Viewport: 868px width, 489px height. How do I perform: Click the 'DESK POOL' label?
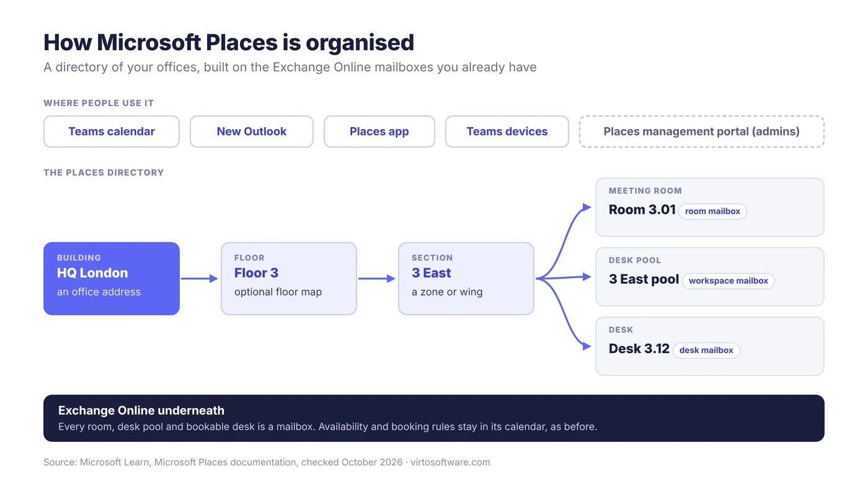pos(635,261)
